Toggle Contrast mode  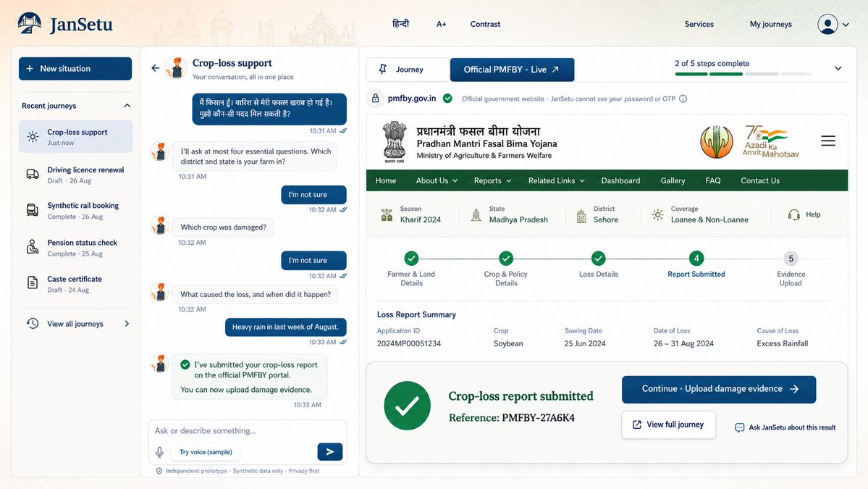(x=486, y=24)
